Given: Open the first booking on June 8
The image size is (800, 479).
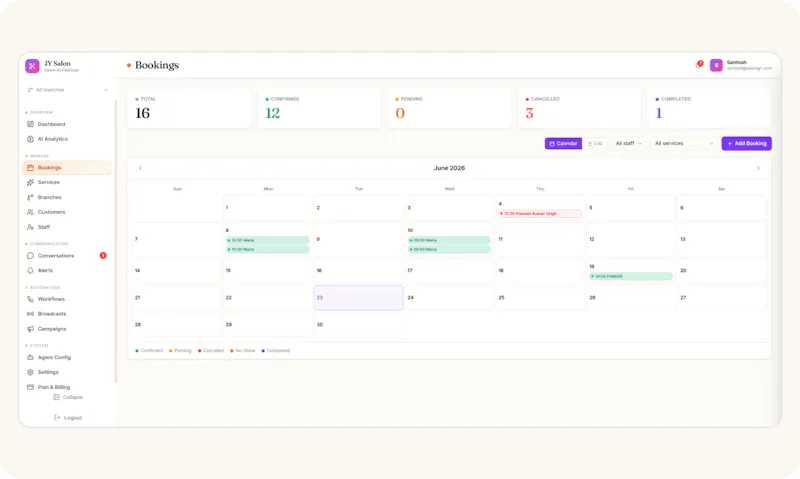Looking at the screenshot, I should [267, 240].
